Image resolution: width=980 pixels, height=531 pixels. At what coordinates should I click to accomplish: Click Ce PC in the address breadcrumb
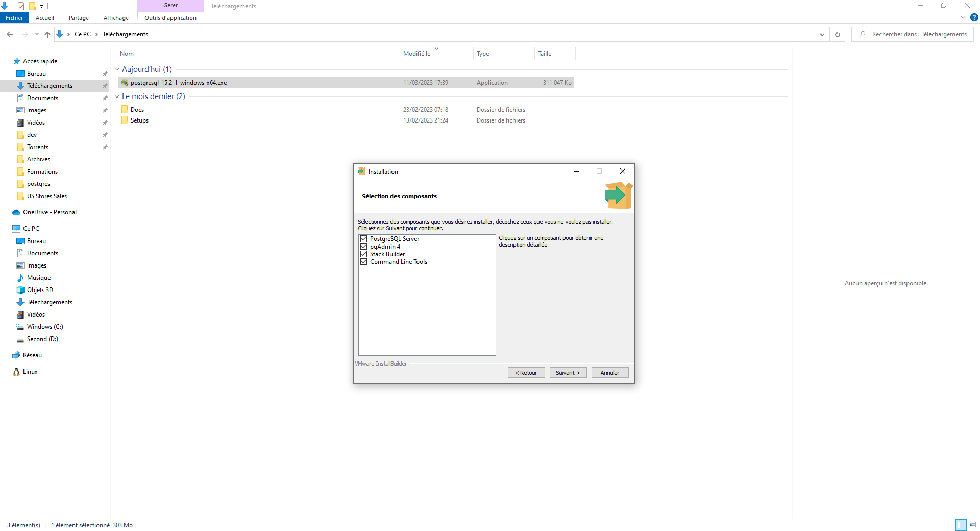(x=83, y=34)
